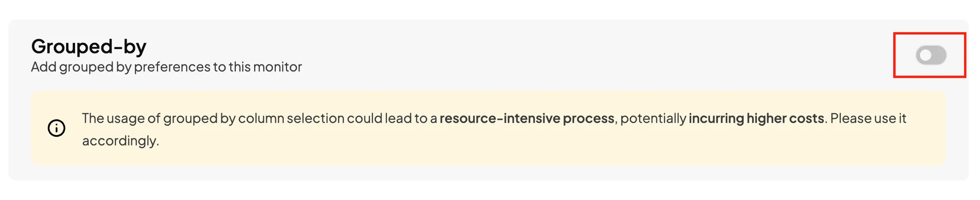Screen dimensions: 980x200
Task: Click the word 'this' in the subtitle
Action: point(239,67)
